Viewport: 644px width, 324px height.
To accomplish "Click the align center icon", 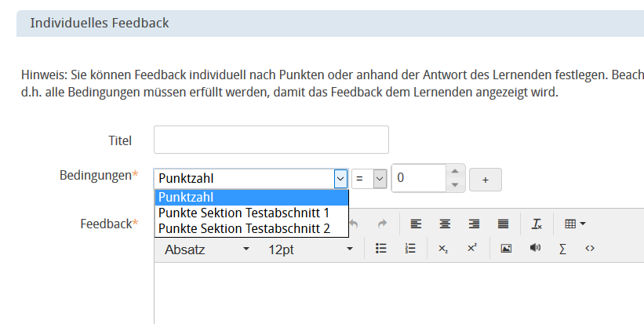I will tap(445, 224).
